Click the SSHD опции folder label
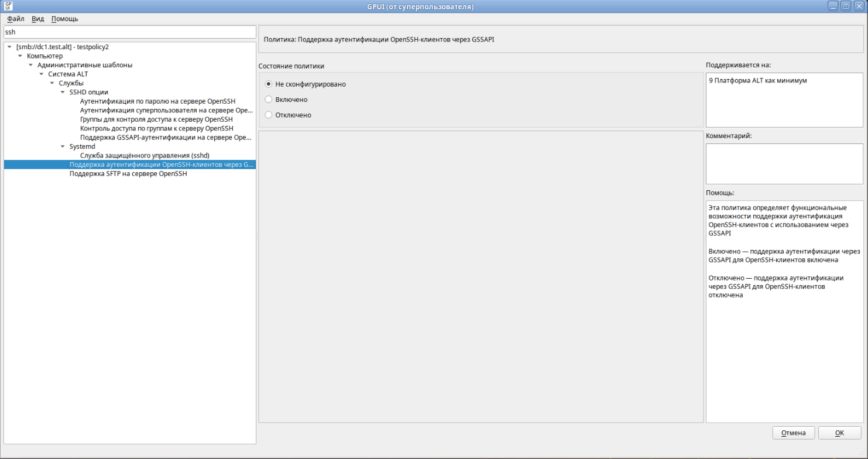 88,92
